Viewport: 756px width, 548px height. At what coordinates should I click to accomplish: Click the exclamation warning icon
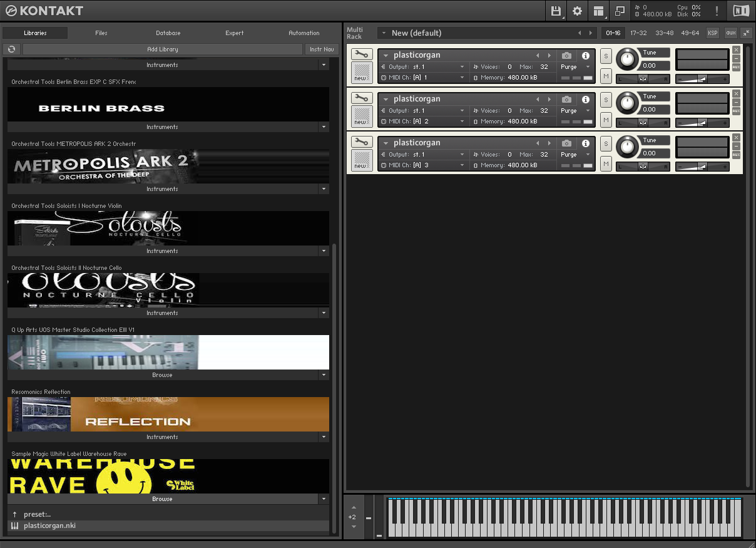[717, 11]
